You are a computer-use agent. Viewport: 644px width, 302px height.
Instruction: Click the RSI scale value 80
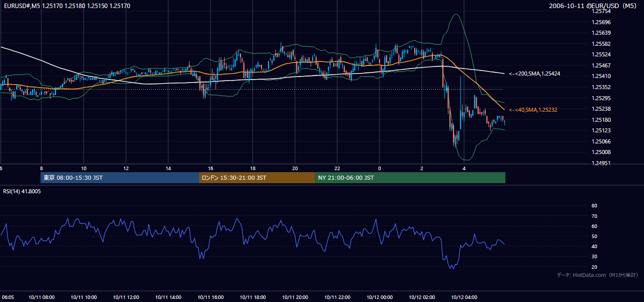594,206
